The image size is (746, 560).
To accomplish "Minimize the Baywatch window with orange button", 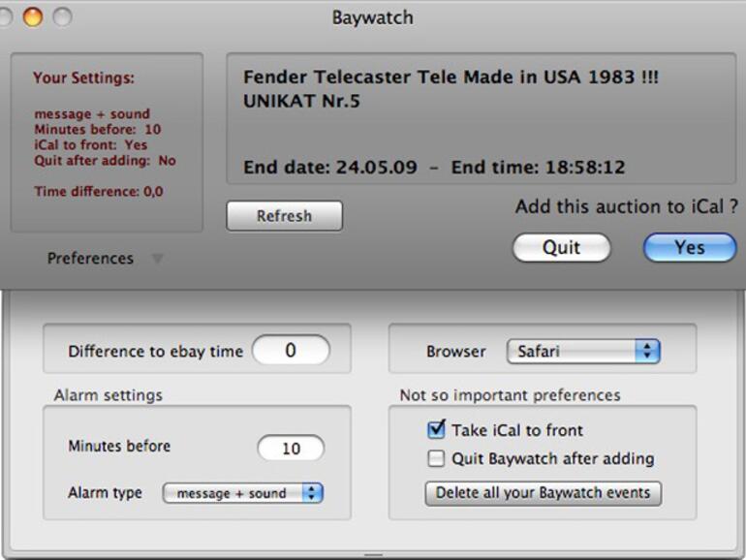I will coord(33,16).
